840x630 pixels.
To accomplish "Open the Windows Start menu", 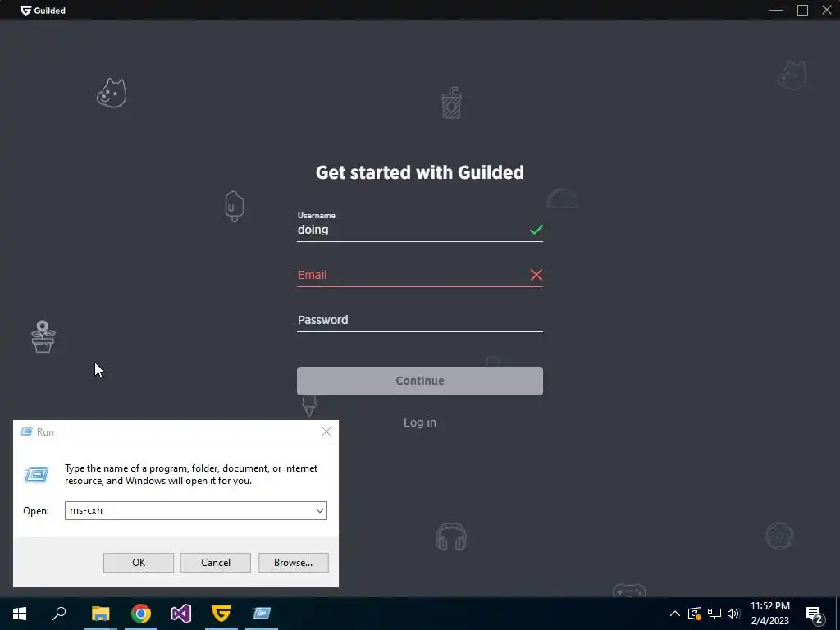I will [20, 614].
